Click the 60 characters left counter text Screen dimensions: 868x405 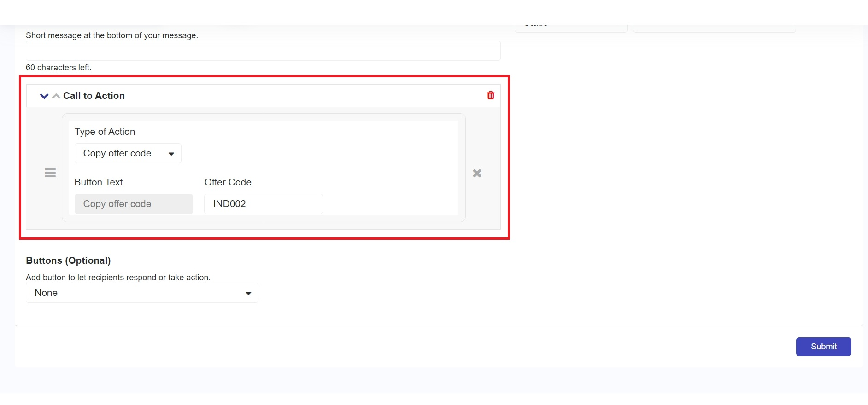point(59,68)
